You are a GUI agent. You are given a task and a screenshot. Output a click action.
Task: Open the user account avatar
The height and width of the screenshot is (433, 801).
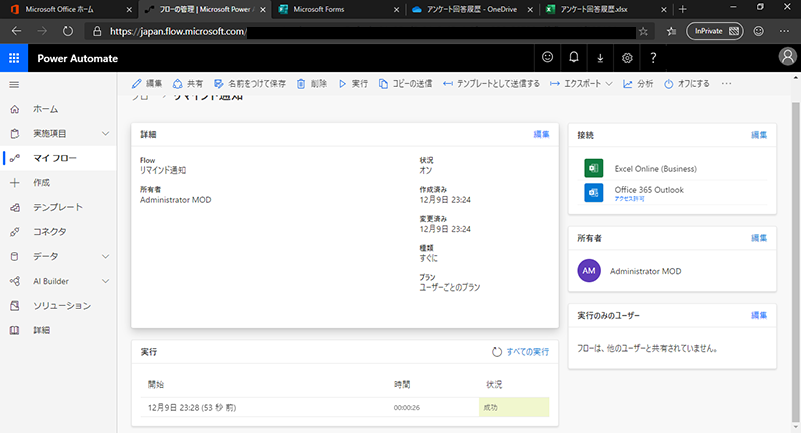pos(787,57)
